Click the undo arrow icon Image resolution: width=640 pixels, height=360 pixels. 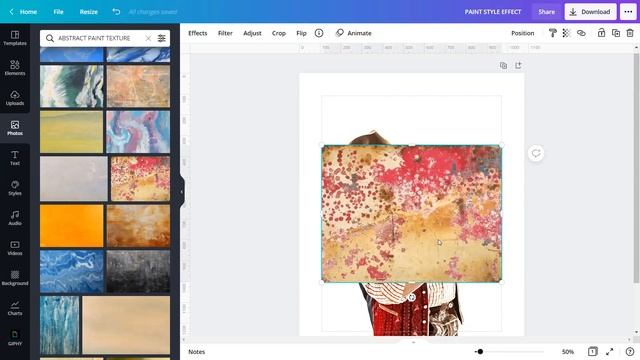coord(116,12)
